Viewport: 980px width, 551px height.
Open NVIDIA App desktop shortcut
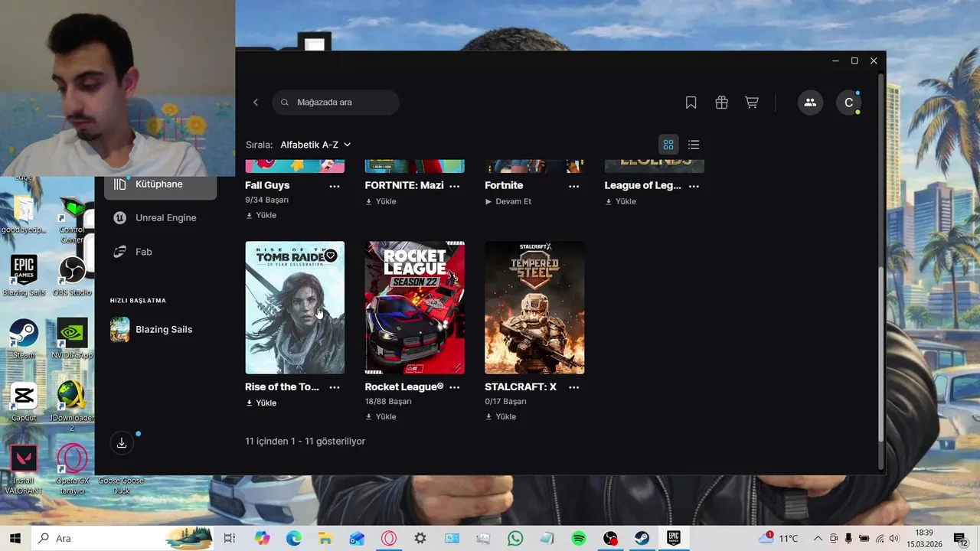73,339
